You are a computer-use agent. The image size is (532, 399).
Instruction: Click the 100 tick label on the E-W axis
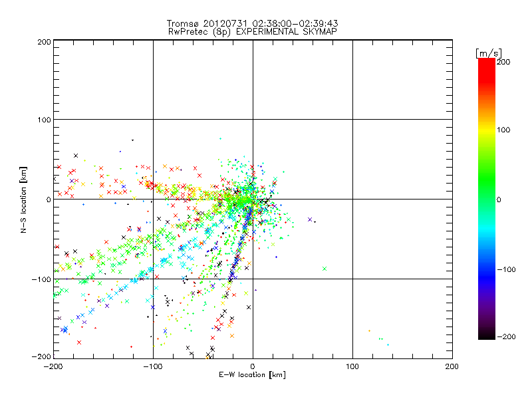click(x=352, y=366)
